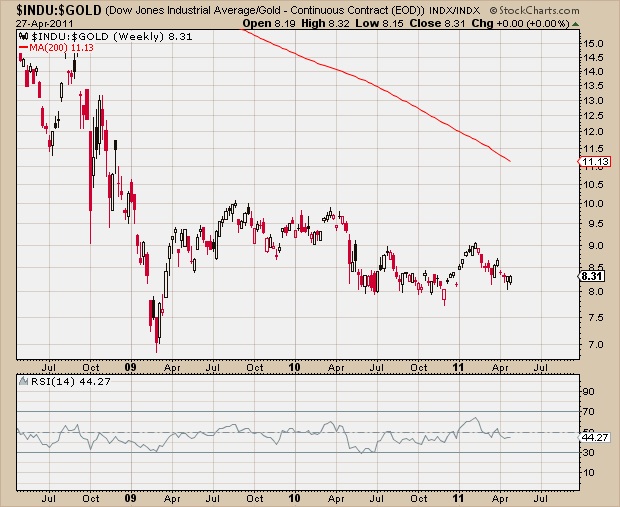Screen dimensions: 620x507
Task: Click the 9.0 price axis label
Action: (595, 246)
